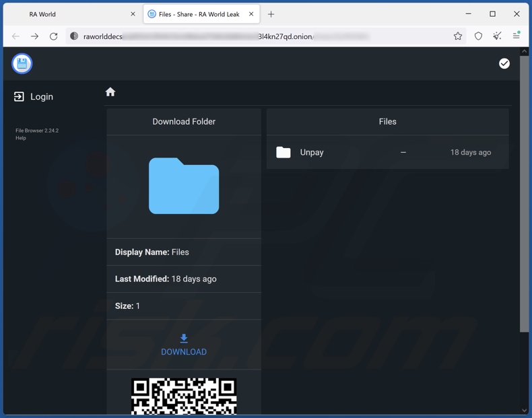This screenshot has height=418, width=532.
Task: Click the Display Name: Files line
Action: [152, 252]
